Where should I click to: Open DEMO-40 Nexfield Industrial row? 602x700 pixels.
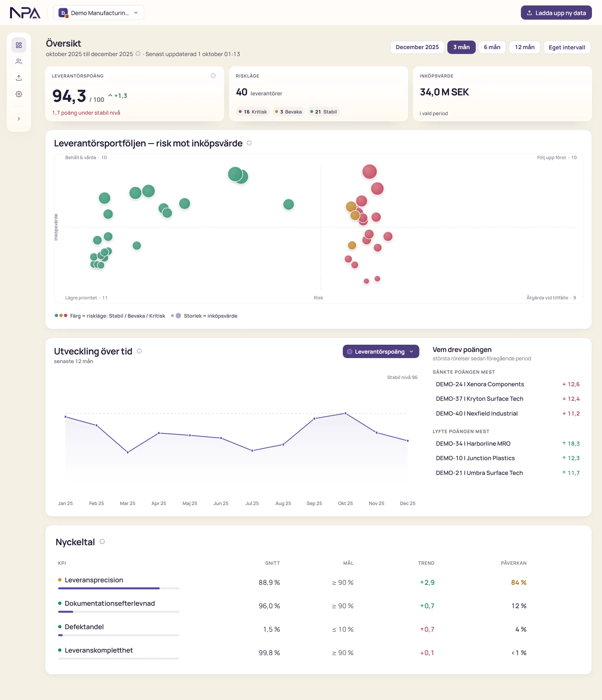click(508, 414)
